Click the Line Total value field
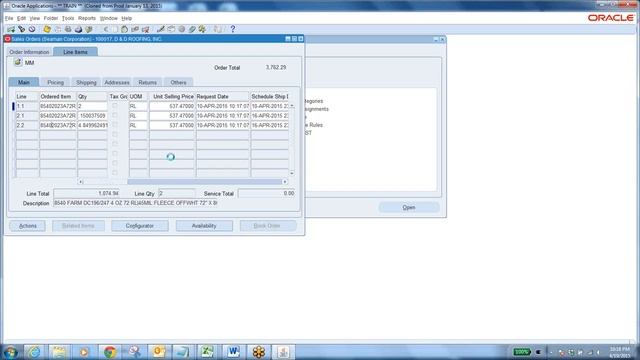Viewport: 640px width, 360px height. pyautogui.click(x=87, y=193)
